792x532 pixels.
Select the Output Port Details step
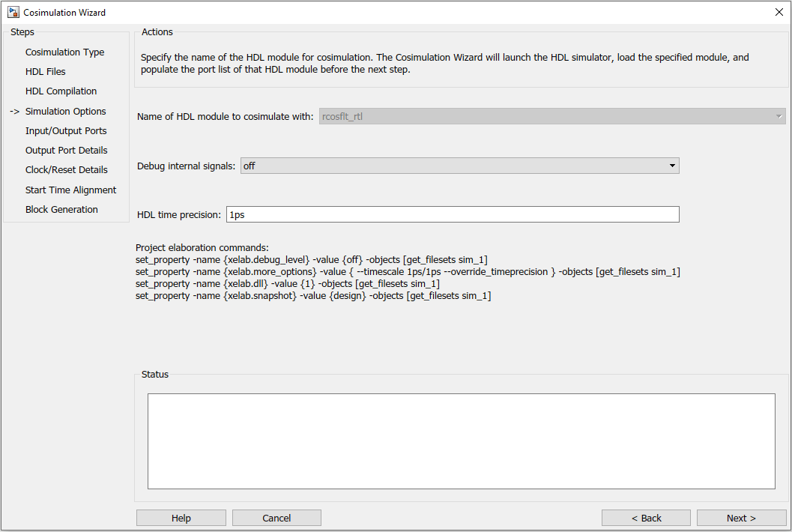point(66,150)
